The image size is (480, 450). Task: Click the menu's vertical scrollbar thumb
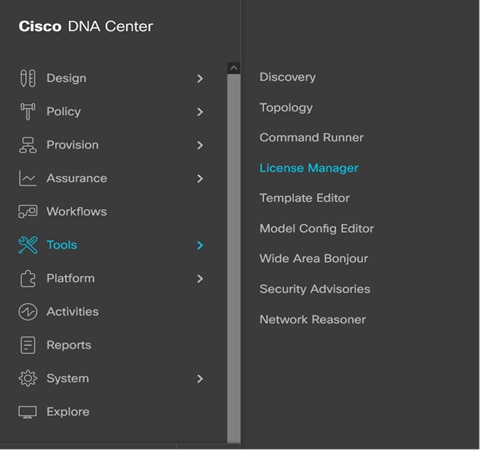(234, 259)
